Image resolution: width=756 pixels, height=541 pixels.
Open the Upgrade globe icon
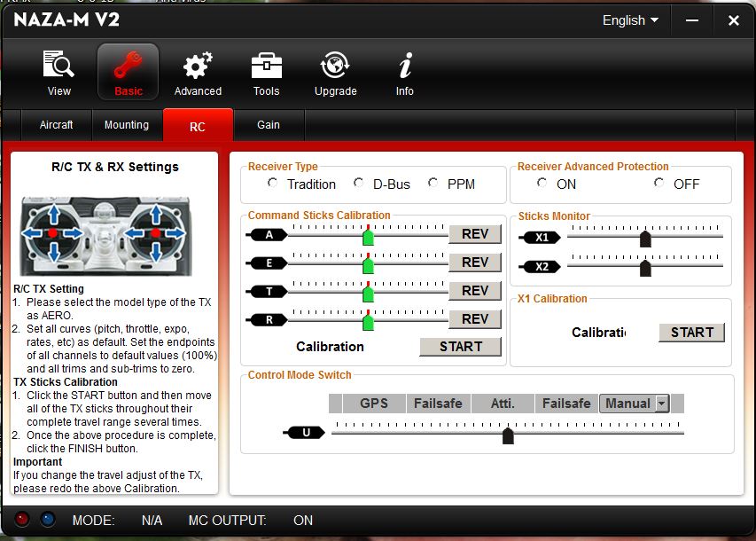coord(335,73)
